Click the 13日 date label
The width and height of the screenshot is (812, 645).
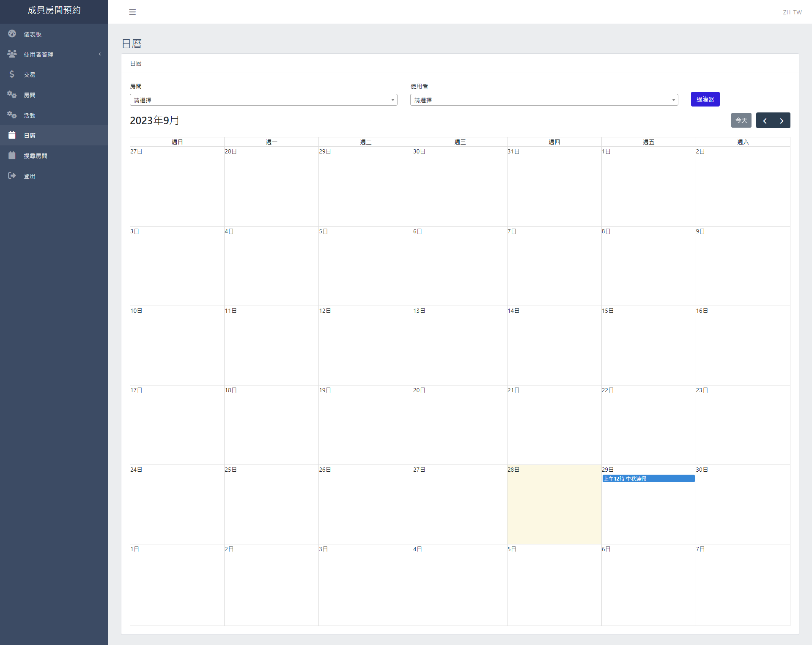tap(419, 311)
